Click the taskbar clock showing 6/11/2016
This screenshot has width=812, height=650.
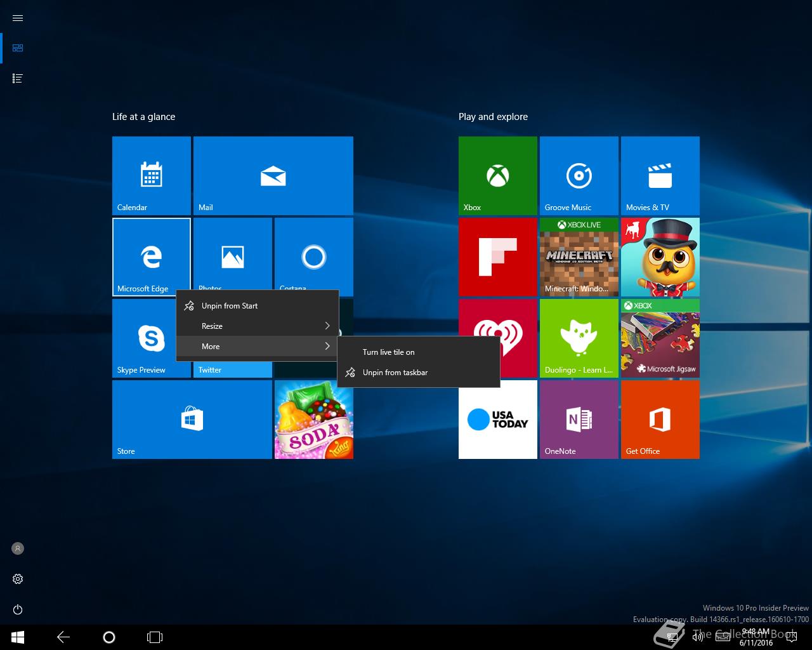(756, 637)
